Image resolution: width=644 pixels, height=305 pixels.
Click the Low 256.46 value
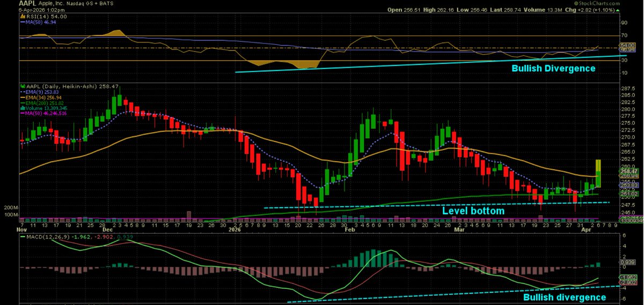pyautogui.click(x=472, y=9)
